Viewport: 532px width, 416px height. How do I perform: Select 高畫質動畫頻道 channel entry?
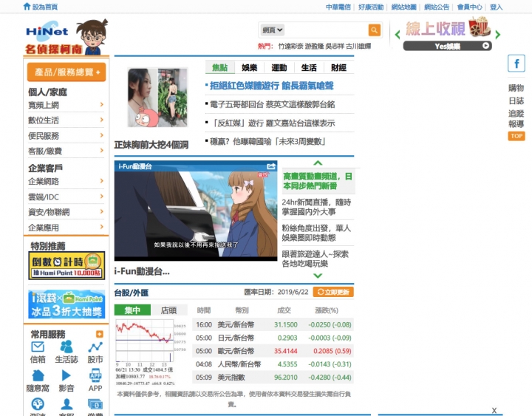pyautogui.click(x=318, y=181)
